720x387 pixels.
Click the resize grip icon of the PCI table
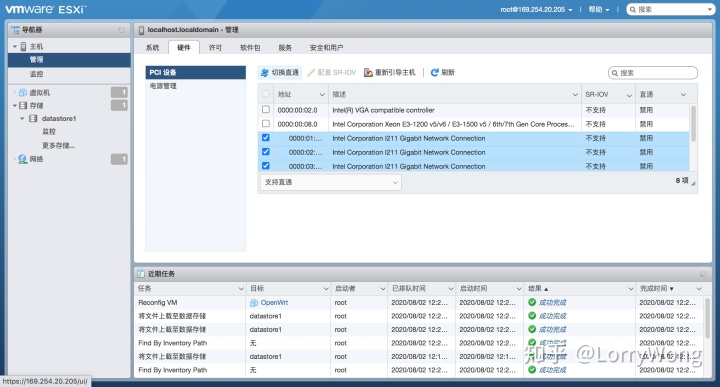click(693, 183)
